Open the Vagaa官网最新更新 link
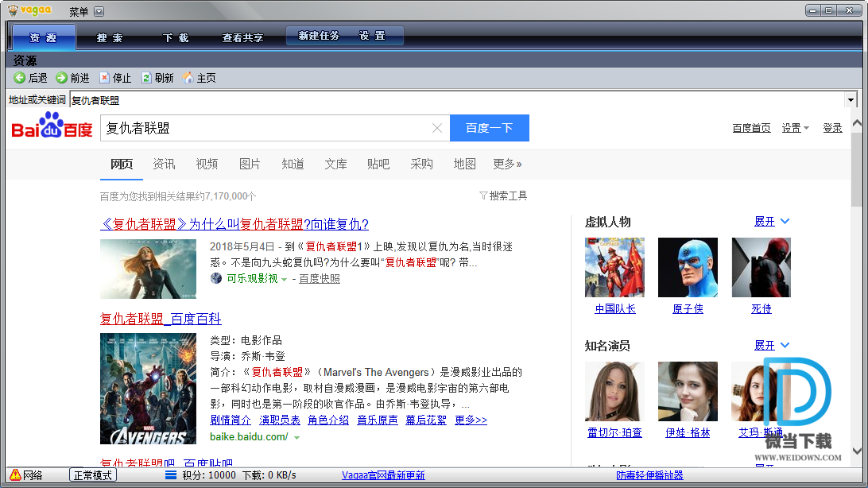Viewport: 868px width, 488px height. coord(383,475)
